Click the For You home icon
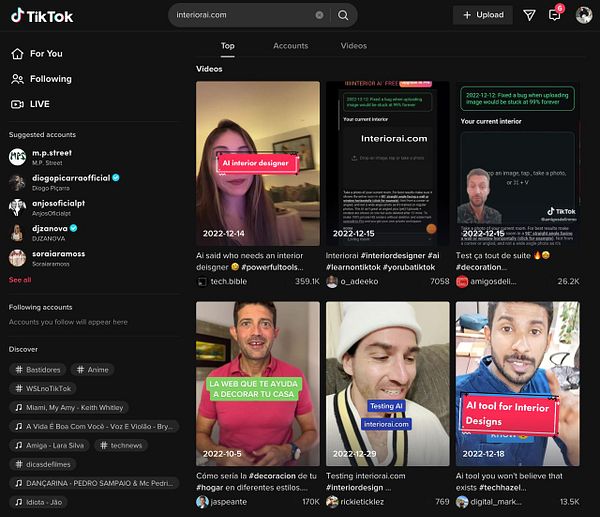The image size is (600, 517). (x=17, y=54)
